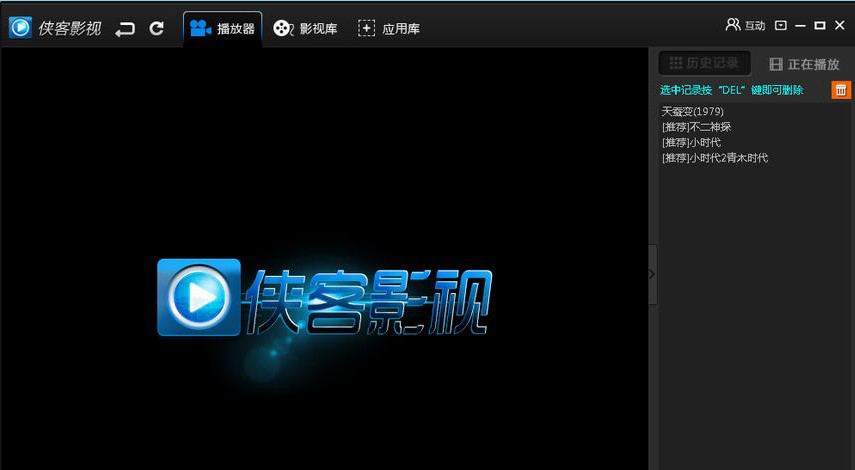Select history entry [推荐]小时代
Screen dimensions: 855x470
pyautogui.click(x=691, y=142)
